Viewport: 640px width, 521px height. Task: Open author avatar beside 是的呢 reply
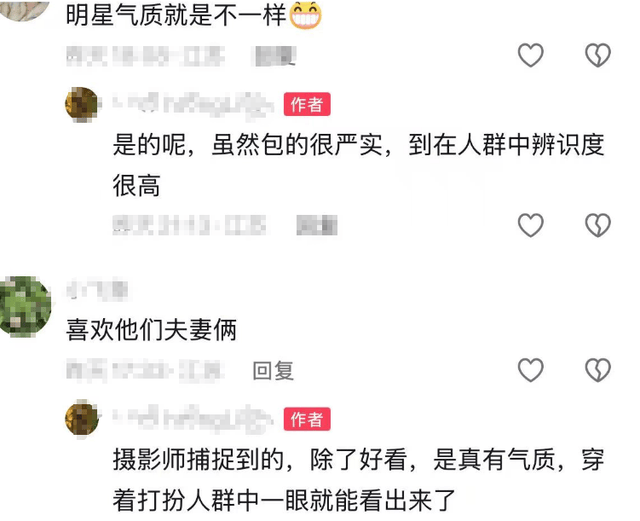point(82,104)
